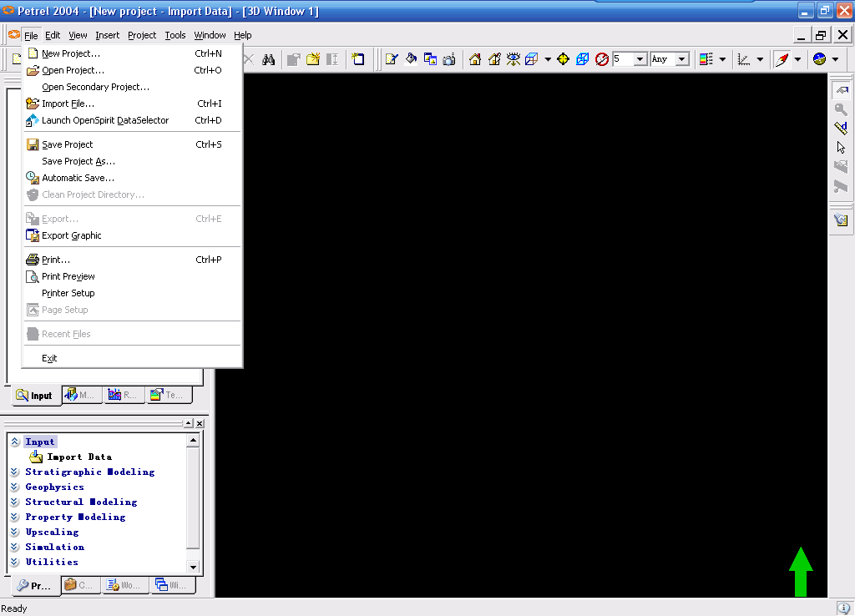
Task: Select Print Preview menu entry
Action: click(x=132, y=276)
